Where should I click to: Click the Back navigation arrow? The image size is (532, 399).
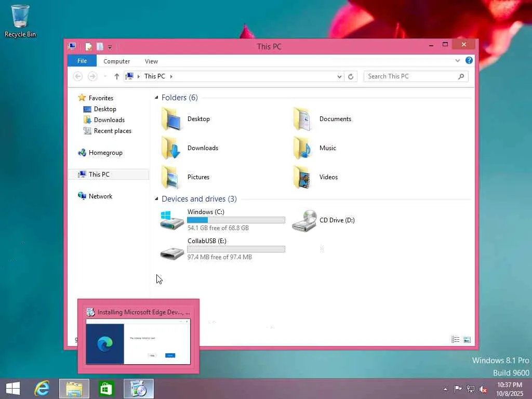[x=78, y=76]
